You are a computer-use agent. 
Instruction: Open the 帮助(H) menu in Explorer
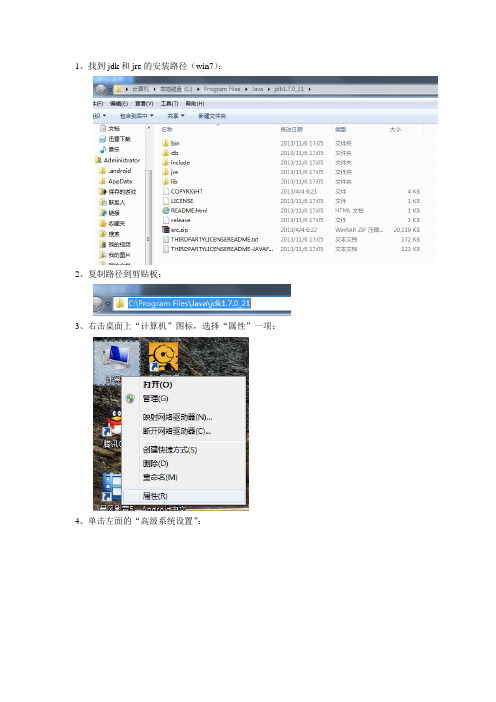195,103
